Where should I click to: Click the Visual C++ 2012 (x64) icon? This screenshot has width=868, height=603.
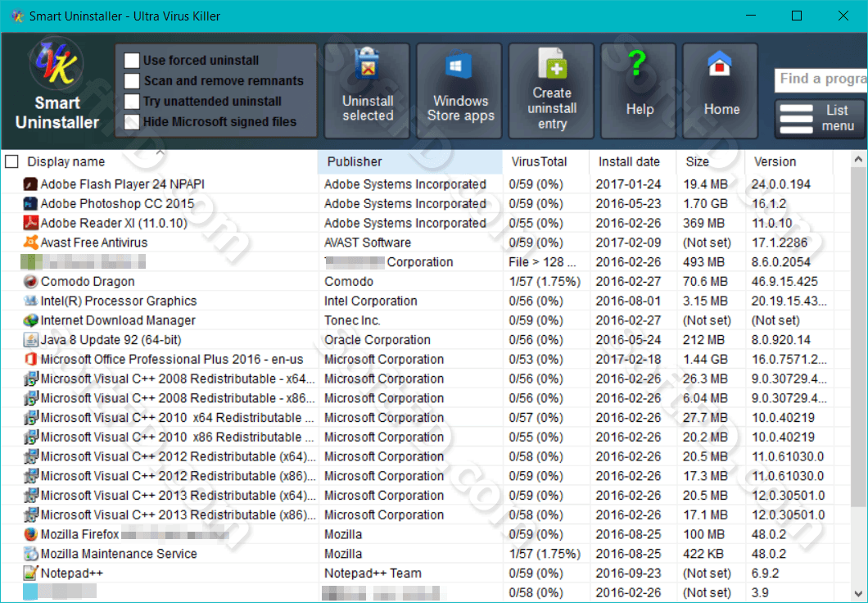pyautogui.click(x=30, y=456)
